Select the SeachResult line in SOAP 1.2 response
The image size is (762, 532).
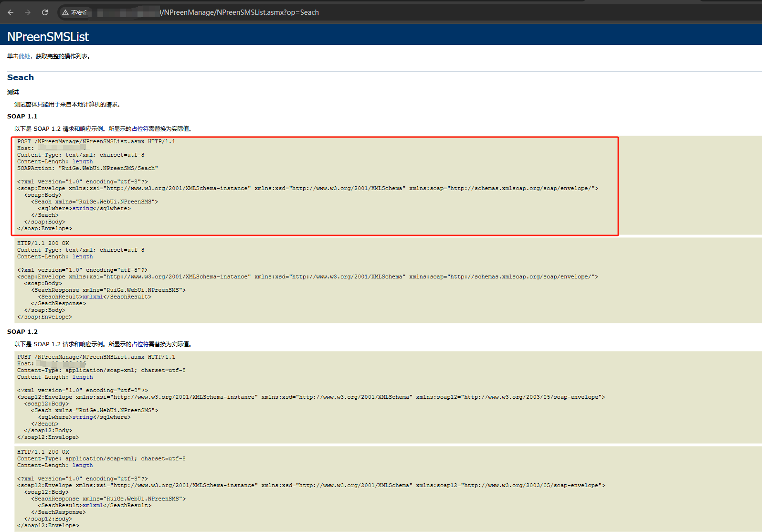tap(95, 506)
